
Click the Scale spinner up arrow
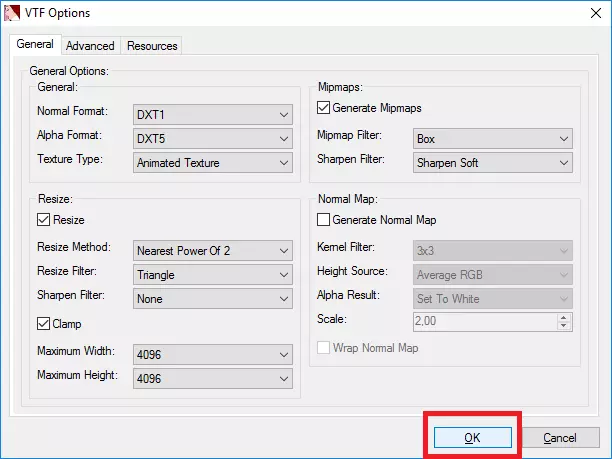(563, 317)
